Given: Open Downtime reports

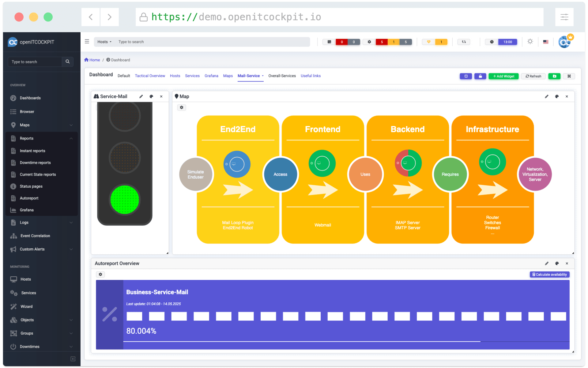Looking at the screenshot, I should (x=41, y=163).
